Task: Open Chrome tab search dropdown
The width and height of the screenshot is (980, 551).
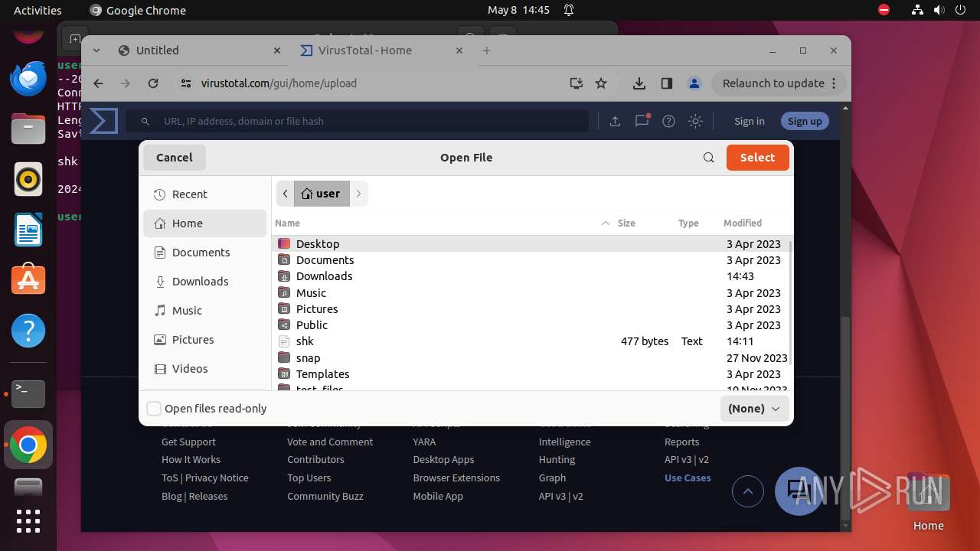Action: 96,51
